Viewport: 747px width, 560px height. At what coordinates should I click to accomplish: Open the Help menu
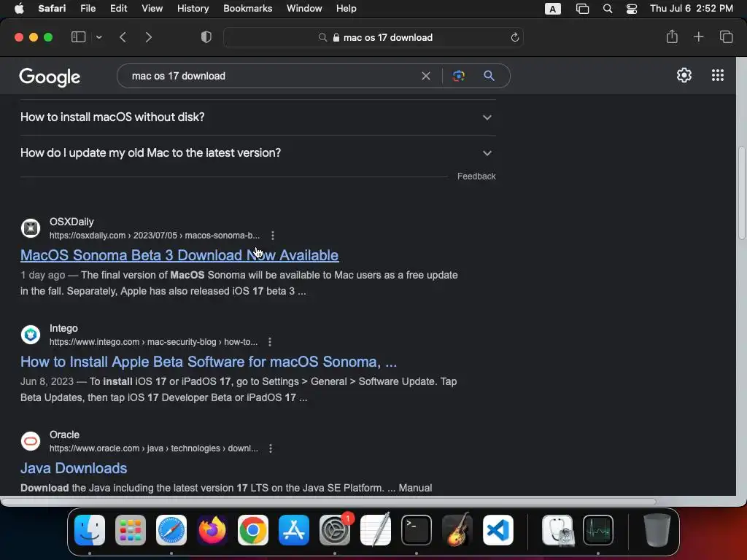coord(347,9)
